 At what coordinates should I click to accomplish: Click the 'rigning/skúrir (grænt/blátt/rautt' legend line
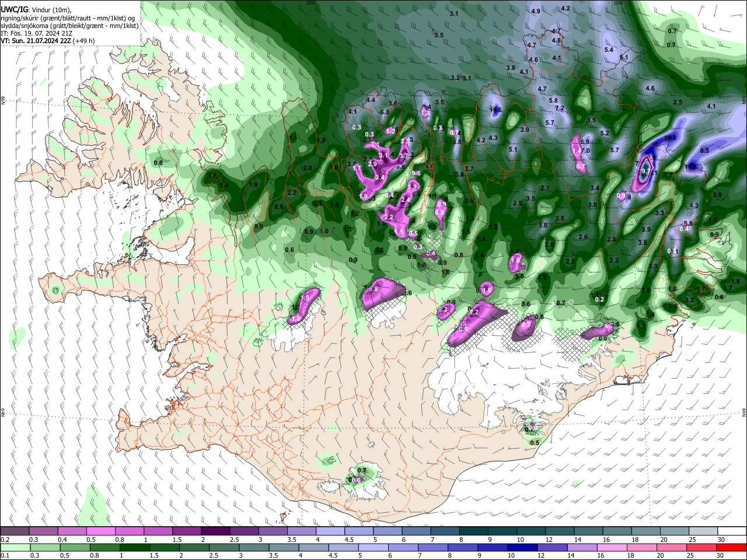[x=69, y=18]
